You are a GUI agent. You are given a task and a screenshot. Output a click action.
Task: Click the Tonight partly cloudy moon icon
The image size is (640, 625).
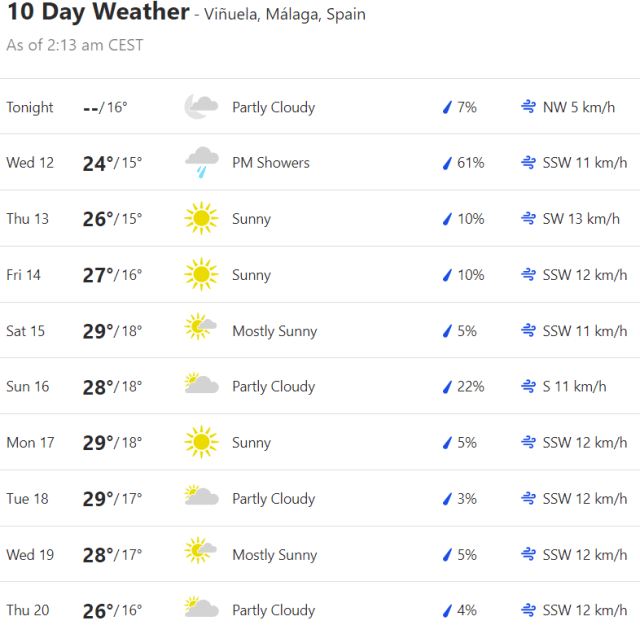point(201,107)
